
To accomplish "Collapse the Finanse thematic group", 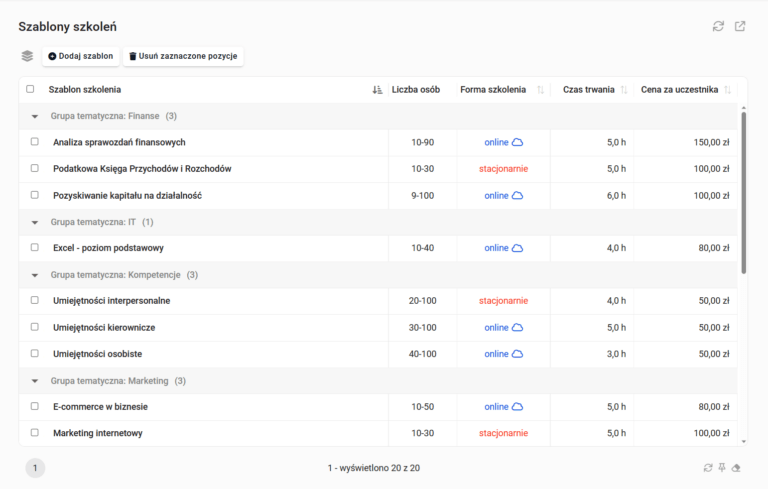I will pyautogui.click(x=35, y=116).
